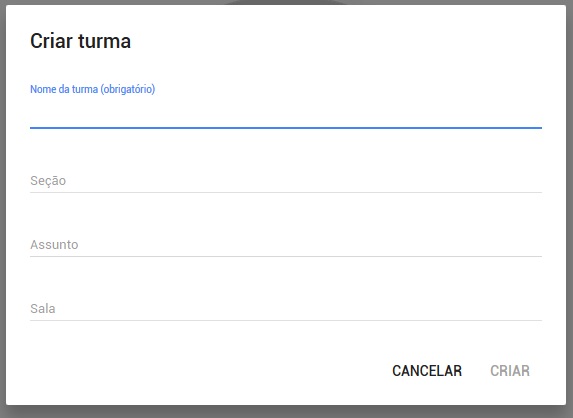Click the word turma in the dialog heading

coord(104,41)
